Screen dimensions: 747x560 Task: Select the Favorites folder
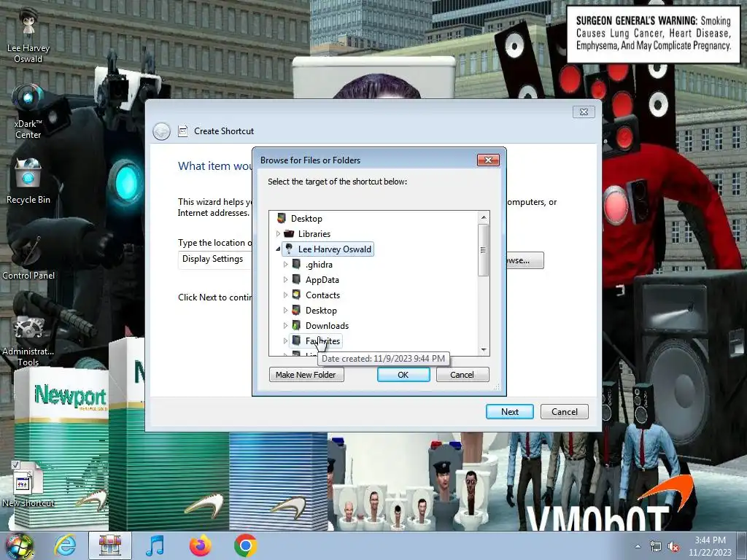(322, 341)
